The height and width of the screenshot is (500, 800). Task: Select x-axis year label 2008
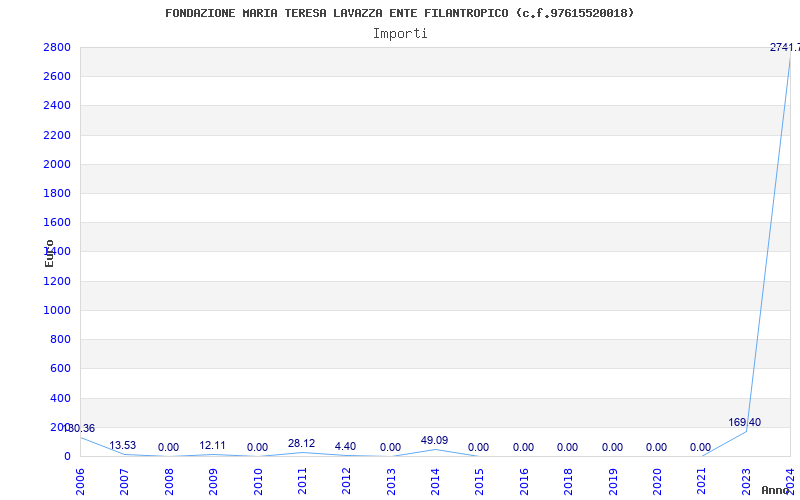[x=169, y=481]
